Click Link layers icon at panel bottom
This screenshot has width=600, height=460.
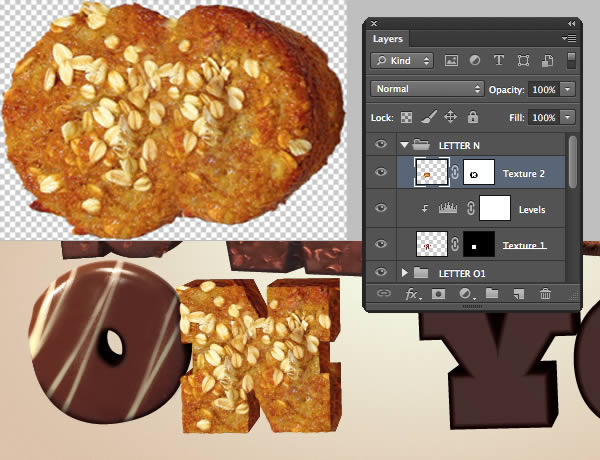pyautogui.click(x=383, y=294)
